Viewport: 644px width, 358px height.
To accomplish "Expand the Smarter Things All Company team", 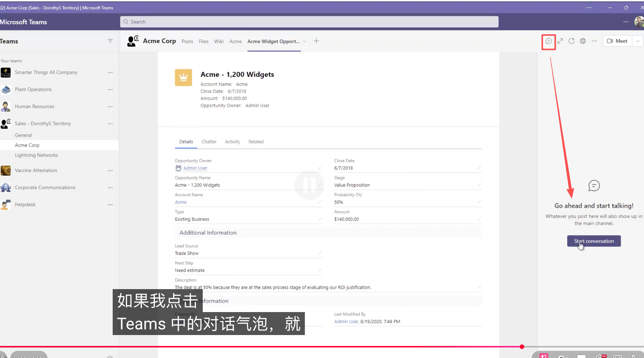I will pyautogui.click(x=46, y=72).
